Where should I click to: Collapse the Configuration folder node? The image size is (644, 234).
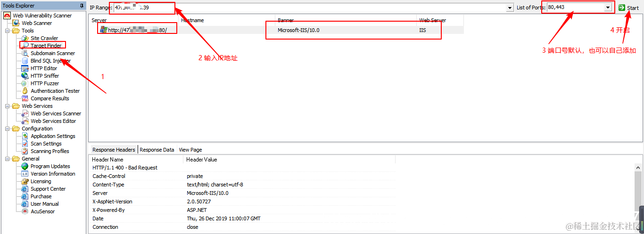(7, 129)
